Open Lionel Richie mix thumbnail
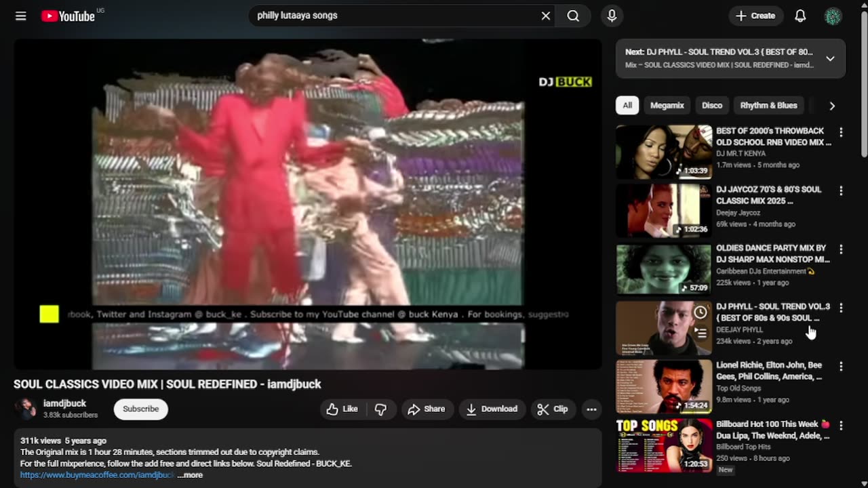 [664, 386]
